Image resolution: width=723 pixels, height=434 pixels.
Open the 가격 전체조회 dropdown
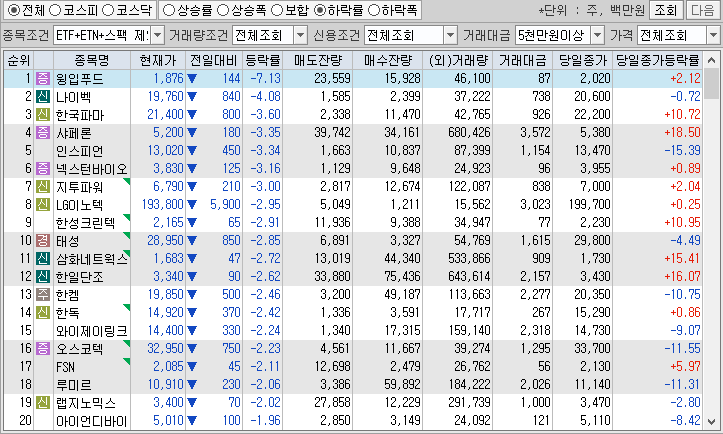pyautogui.click(x=713, y=35)
